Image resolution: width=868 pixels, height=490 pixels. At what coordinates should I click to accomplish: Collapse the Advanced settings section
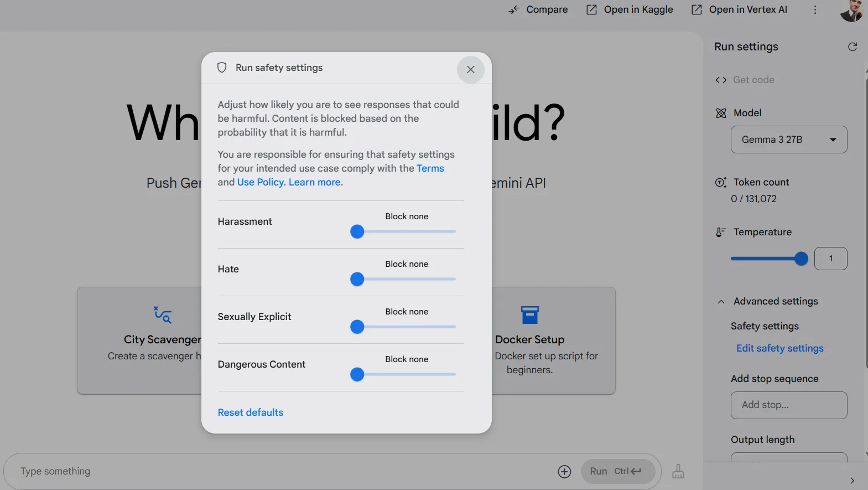721,302
